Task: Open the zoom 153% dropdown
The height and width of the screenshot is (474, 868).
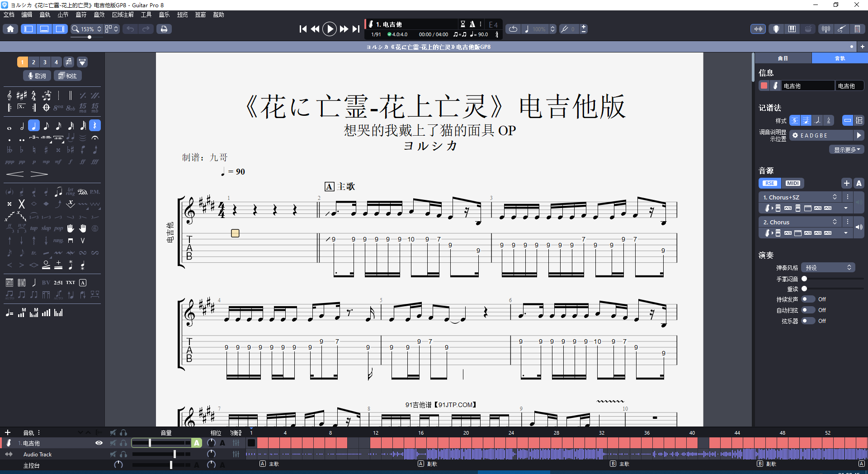Action: click(87, 29)
